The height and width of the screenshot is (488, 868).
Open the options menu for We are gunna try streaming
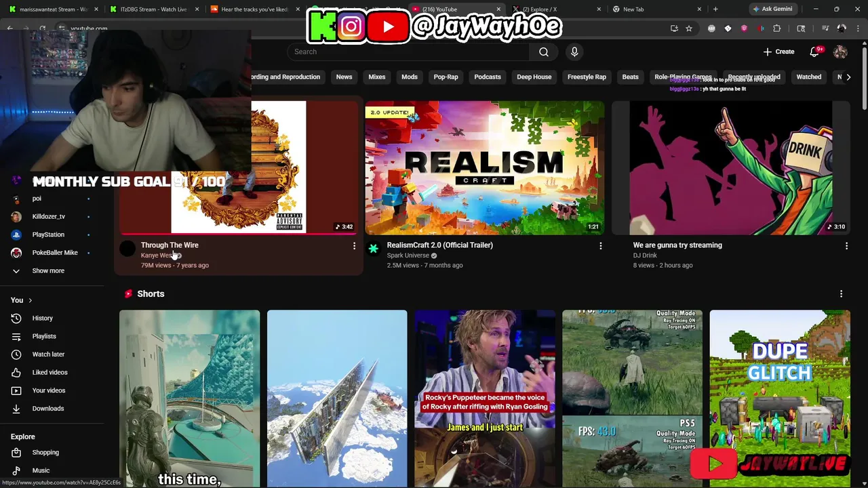click(x=846, y=246)
